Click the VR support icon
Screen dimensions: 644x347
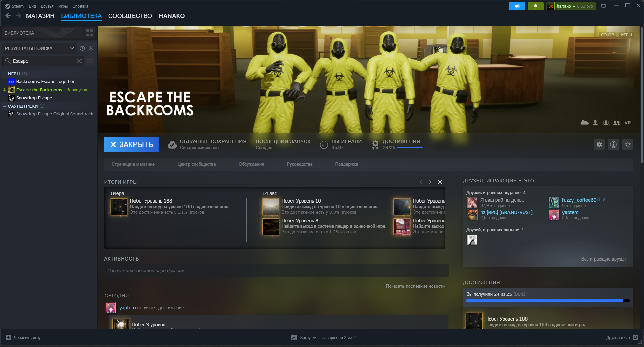(628, 123)
